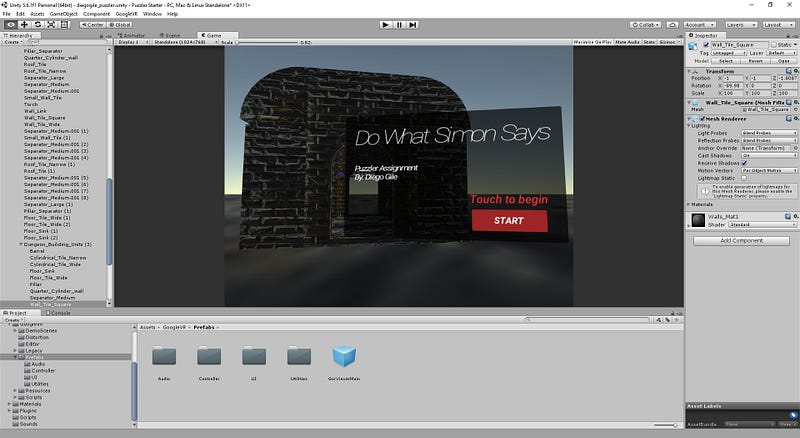This screenshot has height=438, width=800.
Task: Select the Rotate tool in toolbar
Action: (38, 25)
